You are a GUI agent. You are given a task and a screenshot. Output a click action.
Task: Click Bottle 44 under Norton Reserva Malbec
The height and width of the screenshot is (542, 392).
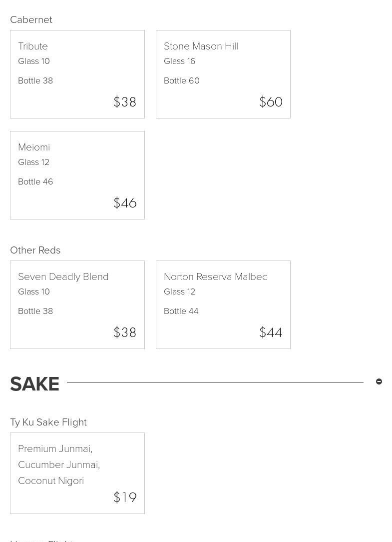tap(181, 311)
